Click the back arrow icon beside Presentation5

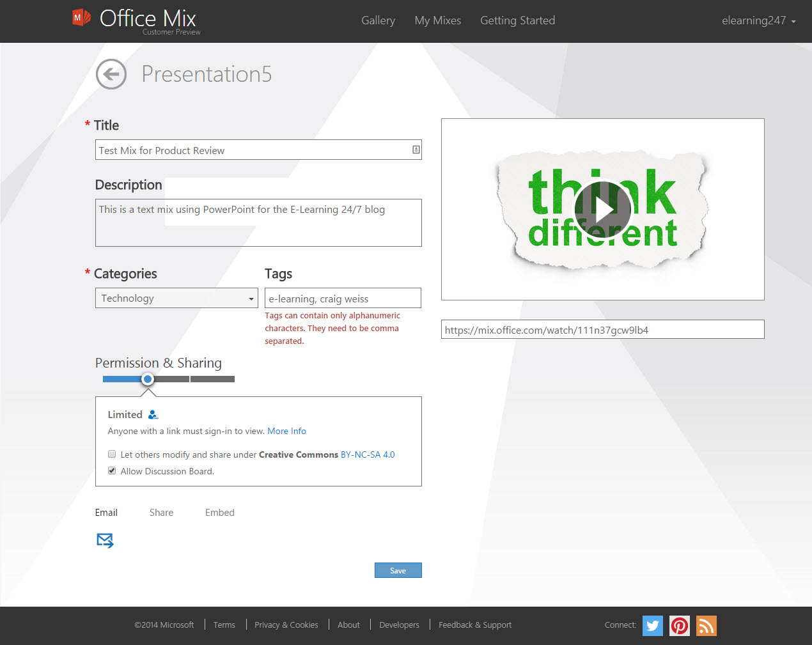click(111, 74)
